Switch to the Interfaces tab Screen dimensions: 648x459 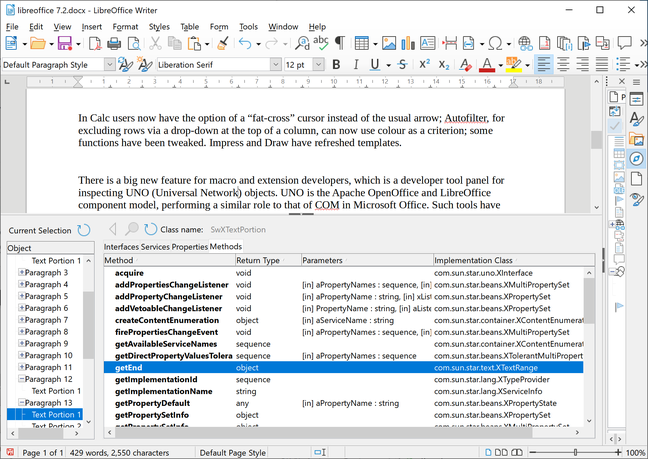click(x=122, y=247)
